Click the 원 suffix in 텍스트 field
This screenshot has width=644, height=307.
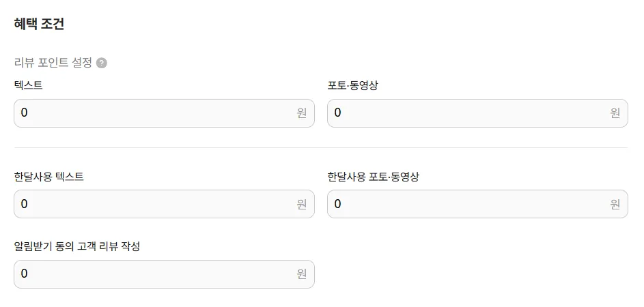click(x=302, y=113)
